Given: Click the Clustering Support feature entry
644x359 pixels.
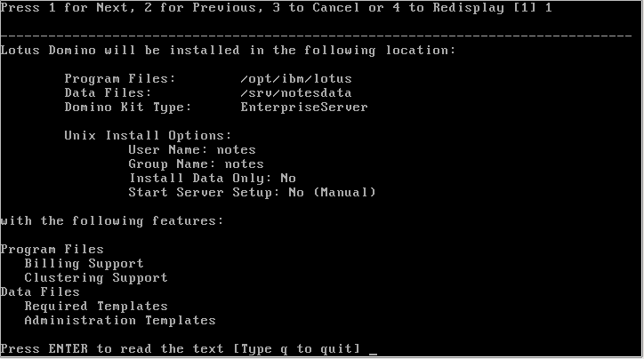Looking at the screenshot, I should point(96,278).
